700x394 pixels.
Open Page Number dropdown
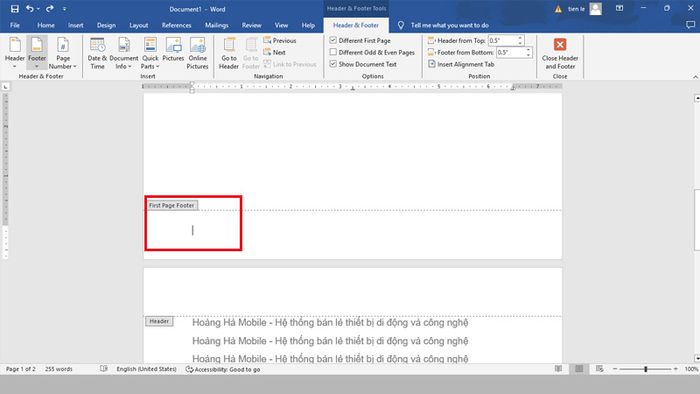click(x=63, y=53)
